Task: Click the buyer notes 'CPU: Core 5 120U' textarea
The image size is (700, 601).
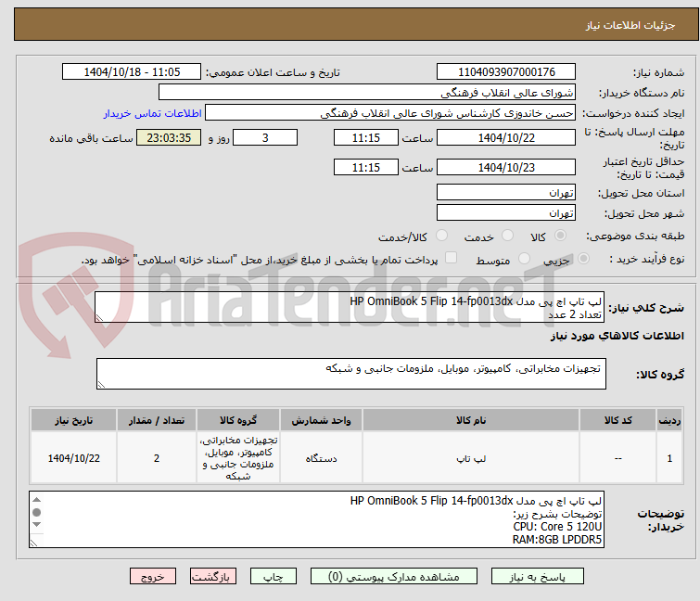Action: [x=316, y=519]
